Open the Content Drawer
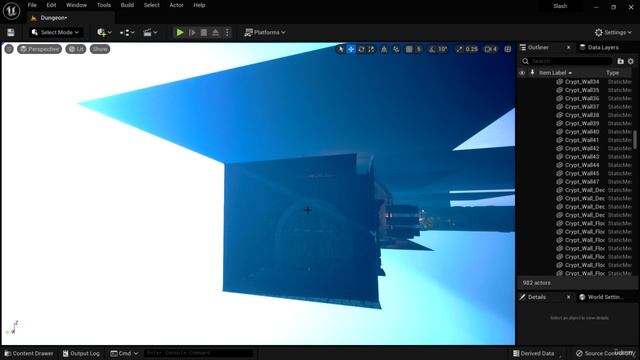 29,353
